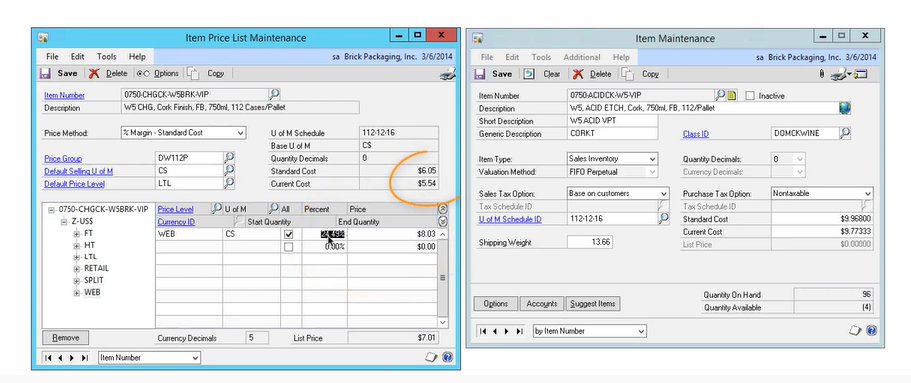Click Price Group link label
The height and width of the screenshot is (383, 911).
pyautogui.click(x=63, y=158)
